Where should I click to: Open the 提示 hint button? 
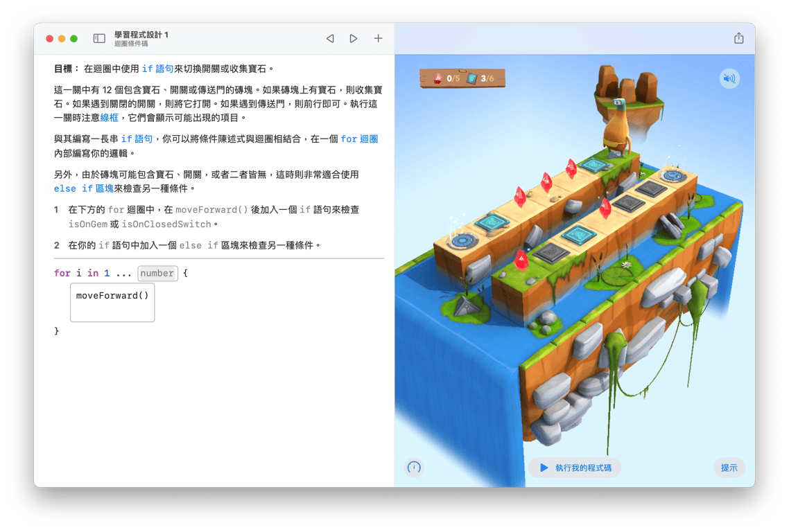point(729,468)
